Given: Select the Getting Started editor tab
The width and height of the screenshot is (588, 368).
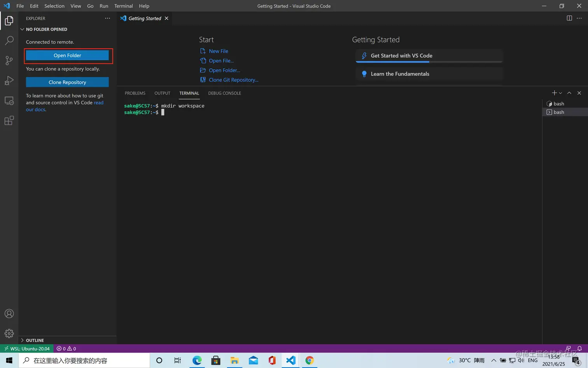Looking at the screenshot, I should pyautogui.click(x=144, y=18).
